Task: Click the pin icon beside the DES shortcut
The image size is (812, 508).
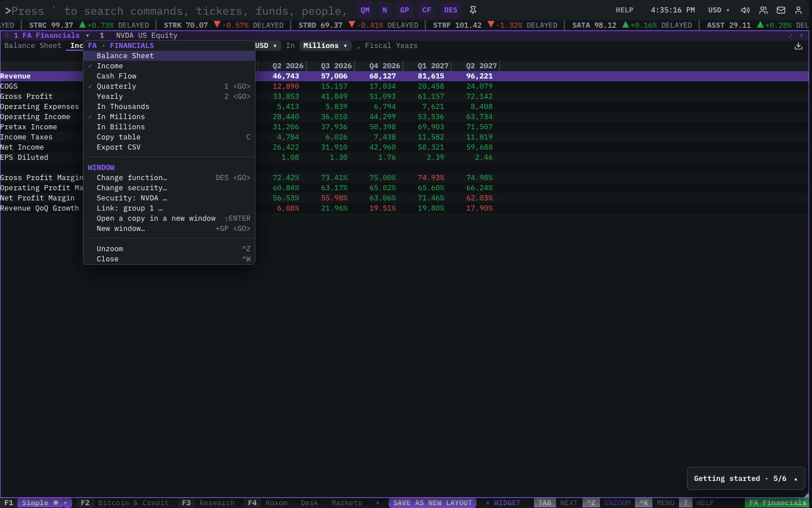Action: point(473,10)
